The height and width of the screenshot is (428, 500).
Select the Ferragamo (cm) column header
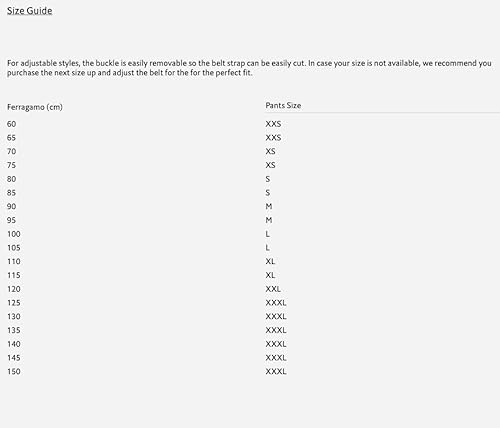pyautogui.click(x=35, y=107)
